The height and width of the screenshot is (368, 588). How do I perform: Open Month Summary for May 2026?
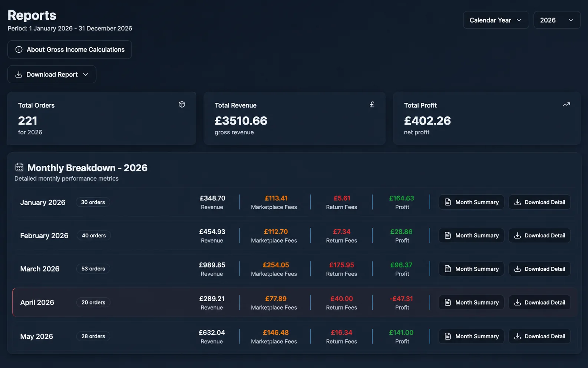[x=471, y=336]
